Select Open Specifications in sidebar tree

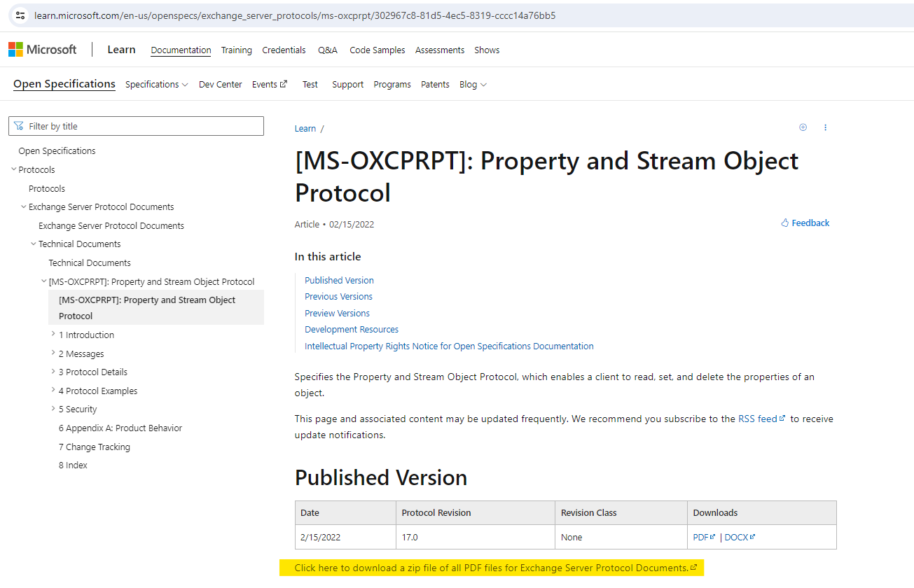(x=57, y=151)
